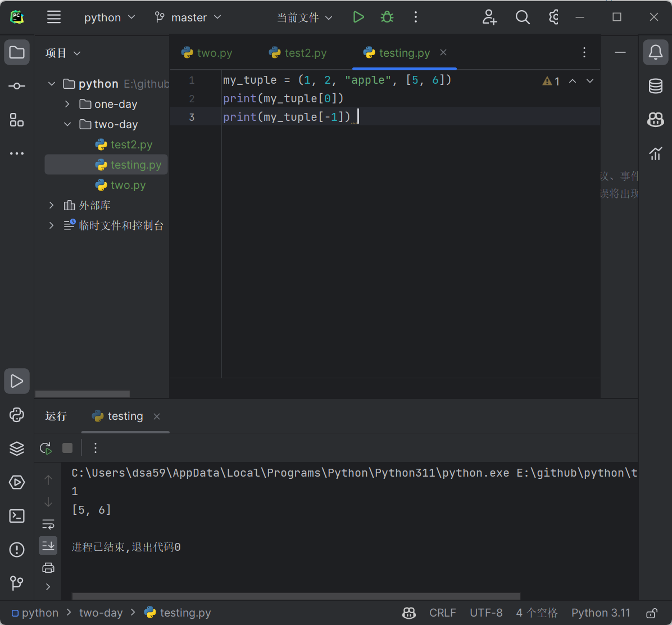Viewport: 672px width, 625px height.
Task: Open the Python Console layers icon
Action: [x=17, y=449]
